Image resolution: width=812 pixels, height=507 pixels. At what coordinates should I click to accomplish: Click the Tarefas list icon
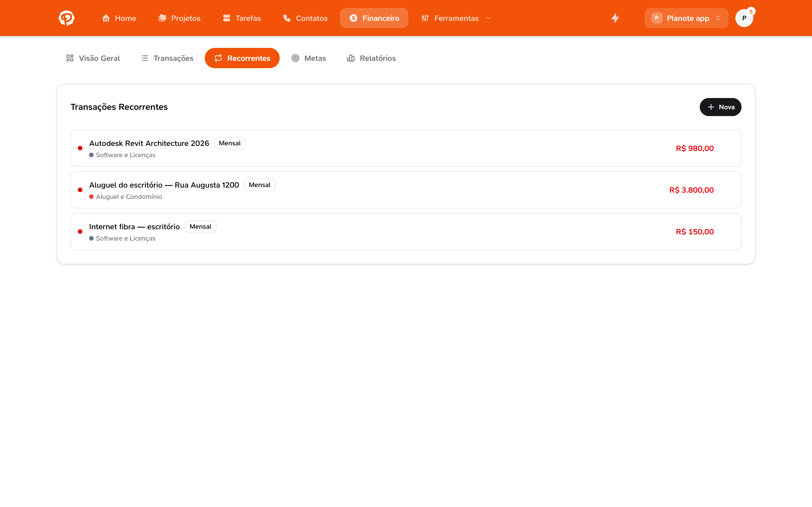click(227, 18)
